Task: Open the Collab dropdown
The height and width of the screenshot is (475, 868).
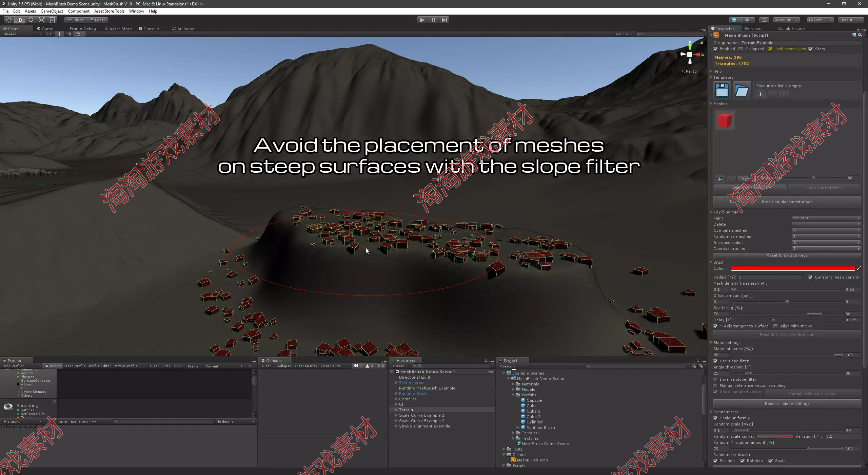Action: [742, 20]
